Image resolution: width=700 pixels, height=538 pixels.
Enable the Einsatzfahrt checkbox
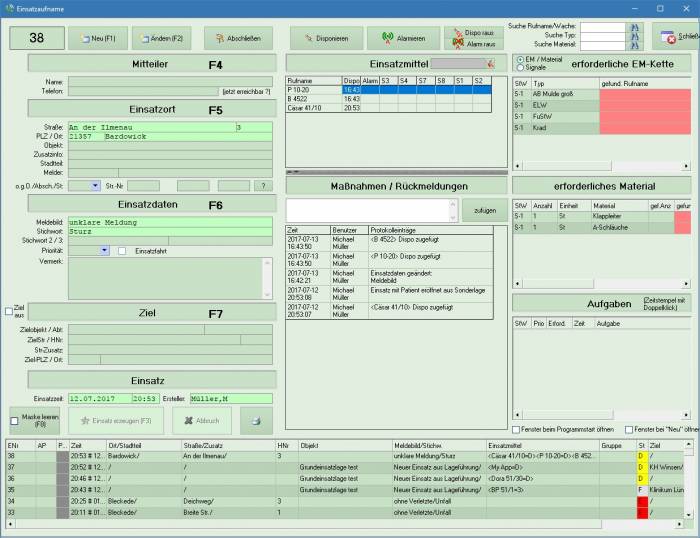tap(122, 250)
